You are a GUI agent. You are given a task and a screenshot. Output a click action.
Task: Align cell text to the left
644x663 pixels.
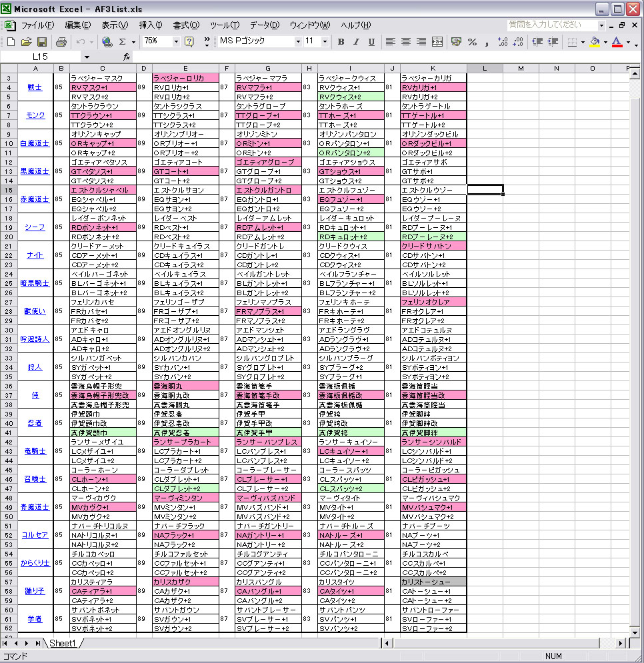(x=391, y=41)
